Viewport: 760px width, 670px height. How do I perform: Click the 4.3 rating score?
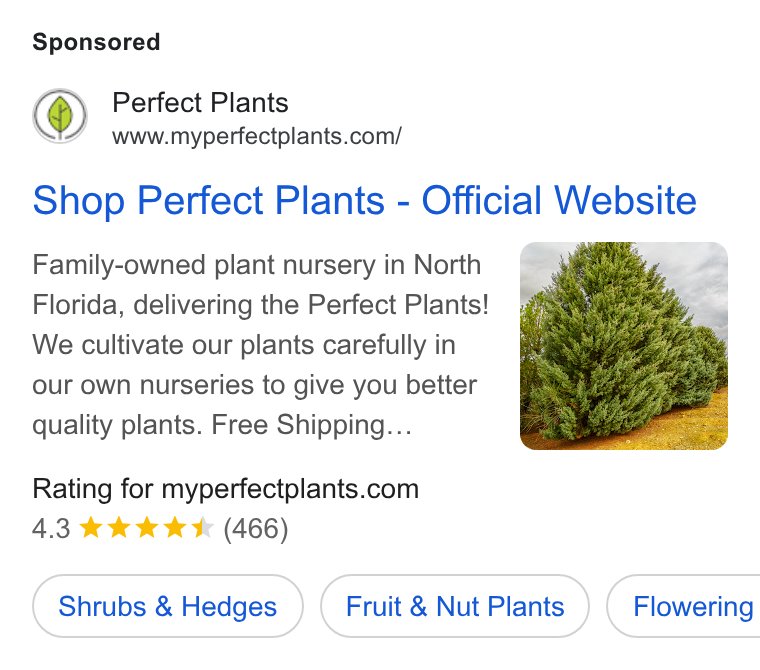(x=51, y=528)
